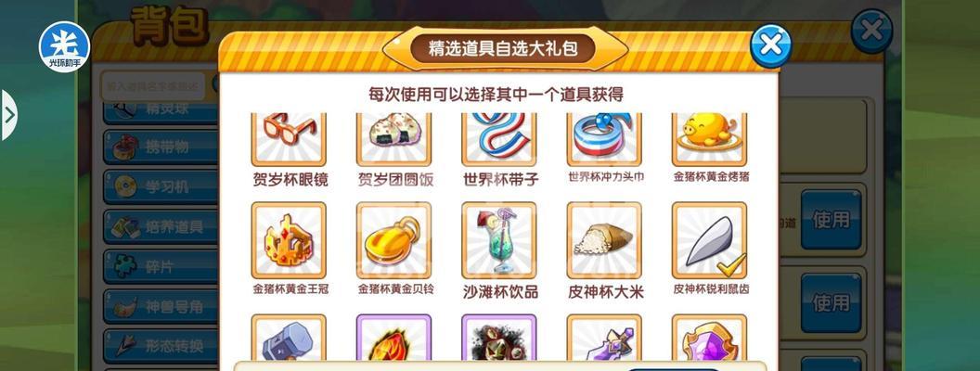Select the 皮神杯大米 rice bag item
The height and width of the screenshot is (371, 980).
[604, 240]
